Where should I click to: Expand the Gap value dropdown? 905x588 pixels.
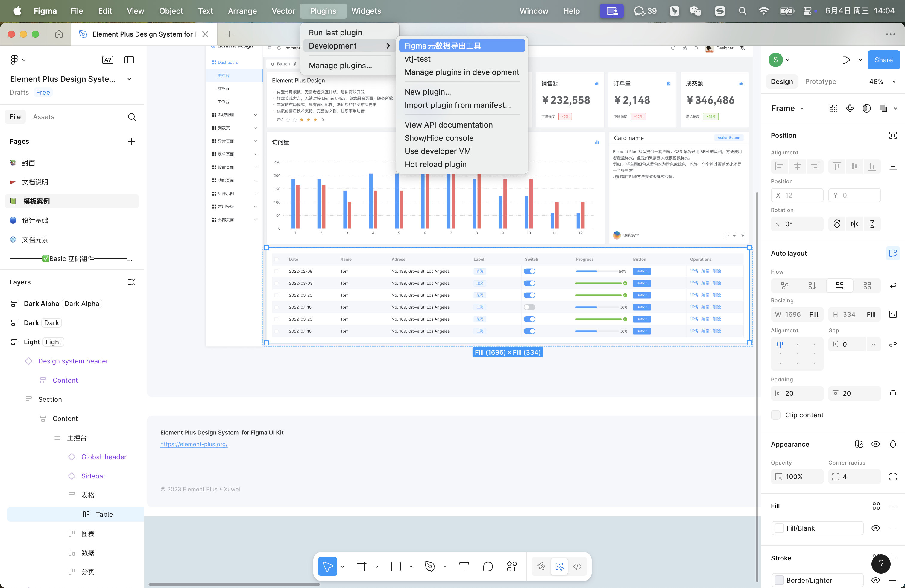[874, 344]
